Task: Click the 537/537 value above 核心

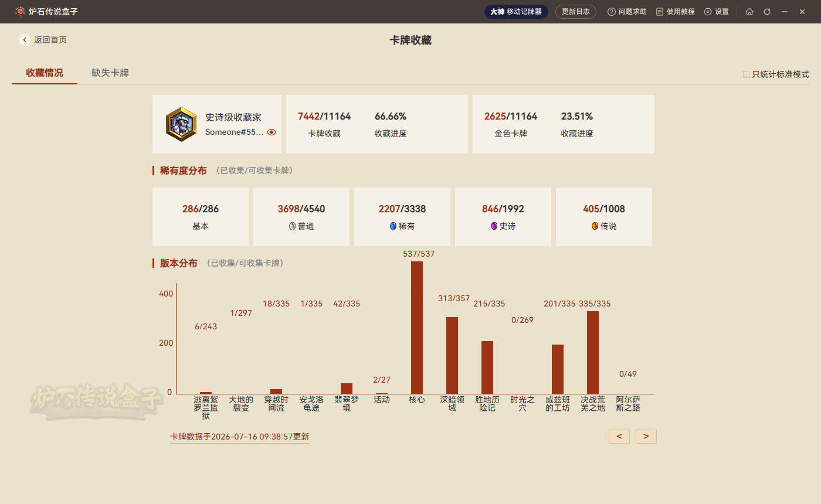Action: point(419,254)
